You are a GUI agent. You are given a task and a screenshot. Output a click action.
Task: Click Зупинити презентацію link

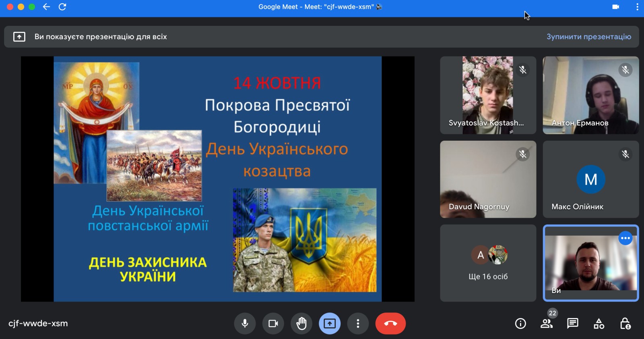coord(588,37)
